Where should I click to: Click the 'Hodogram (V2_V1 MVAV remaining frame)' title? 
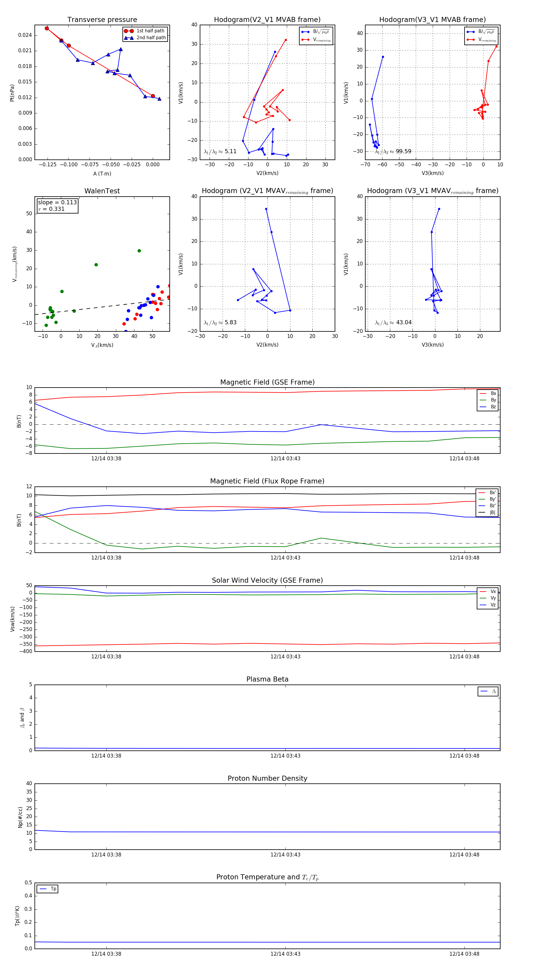click(267, 191)
